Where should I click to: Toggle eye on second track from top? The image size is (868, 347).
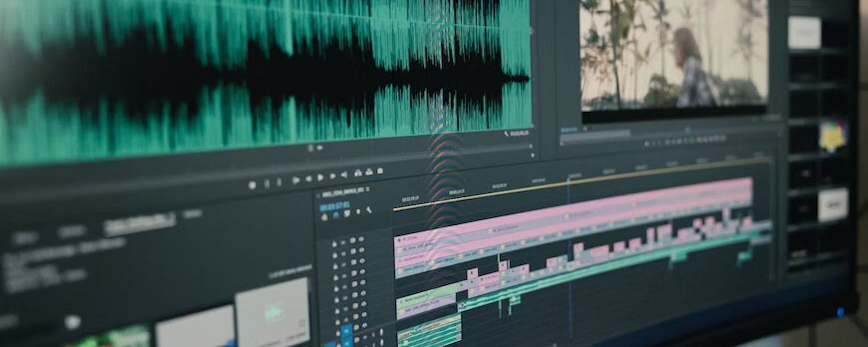(x=361, y=250)
